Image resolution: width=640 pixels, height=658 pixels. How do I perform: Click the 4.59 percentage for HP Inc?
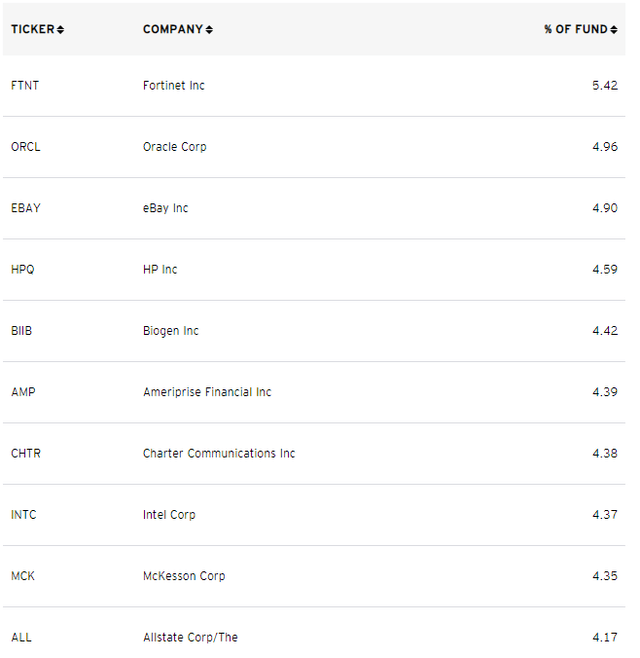pos(605,269)
